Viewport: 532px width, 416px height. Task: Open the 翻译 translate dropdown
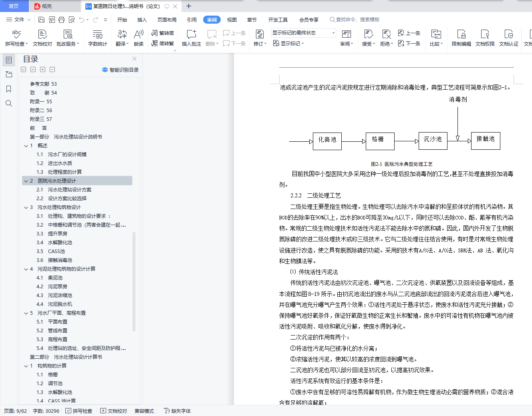tap(127, 44)
